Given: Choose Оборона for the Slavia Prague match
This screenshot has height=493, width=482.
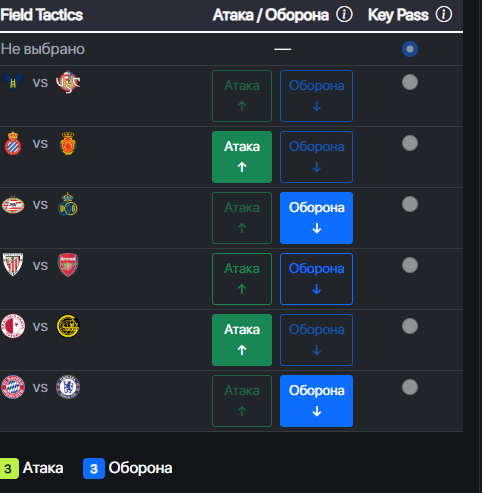Looking at the screenshot, I should click(x=316, y=340).
